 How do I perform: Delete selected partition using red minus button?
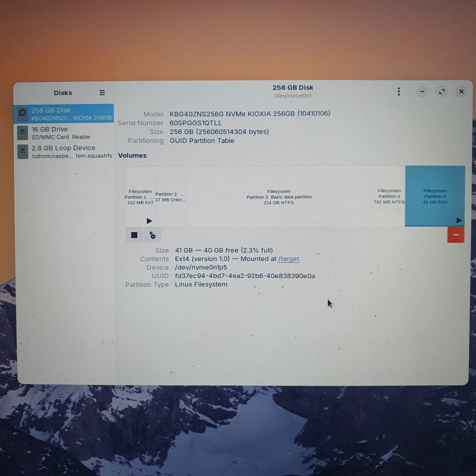coord(455,235)
